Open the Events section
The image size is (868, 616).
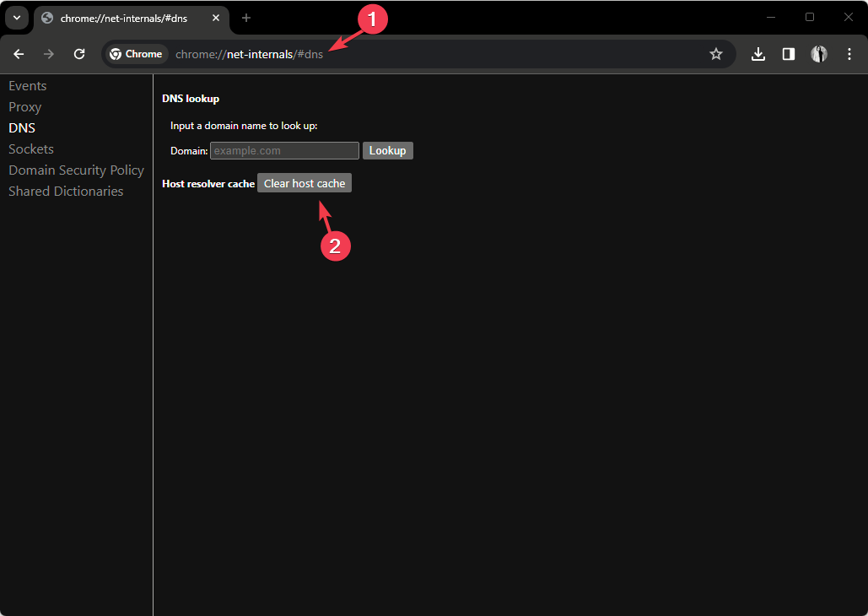(27, 85)
